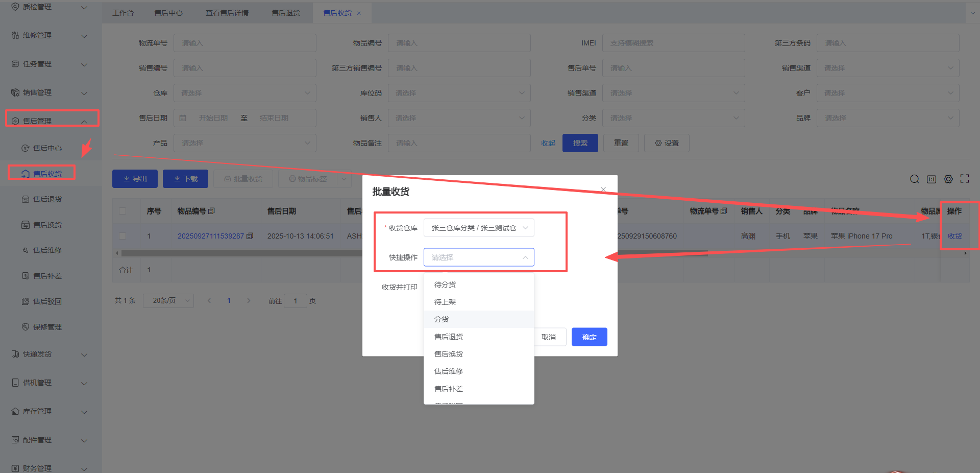The height and width of the screenshot is (473, 980).
Task: Click the 取消 button in dialog
Action: (549, 337)
